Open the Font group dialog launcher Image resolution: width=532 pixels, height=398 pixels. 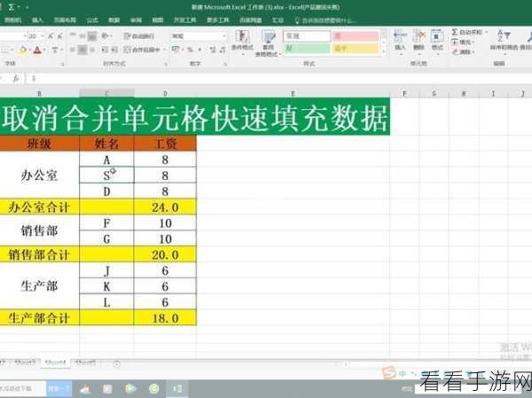(62, 64)
